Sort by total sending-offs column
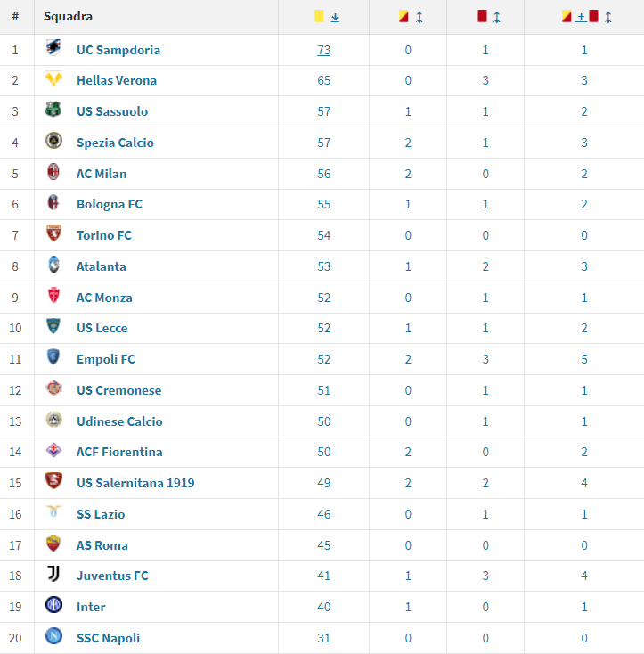 pos(608,17)
